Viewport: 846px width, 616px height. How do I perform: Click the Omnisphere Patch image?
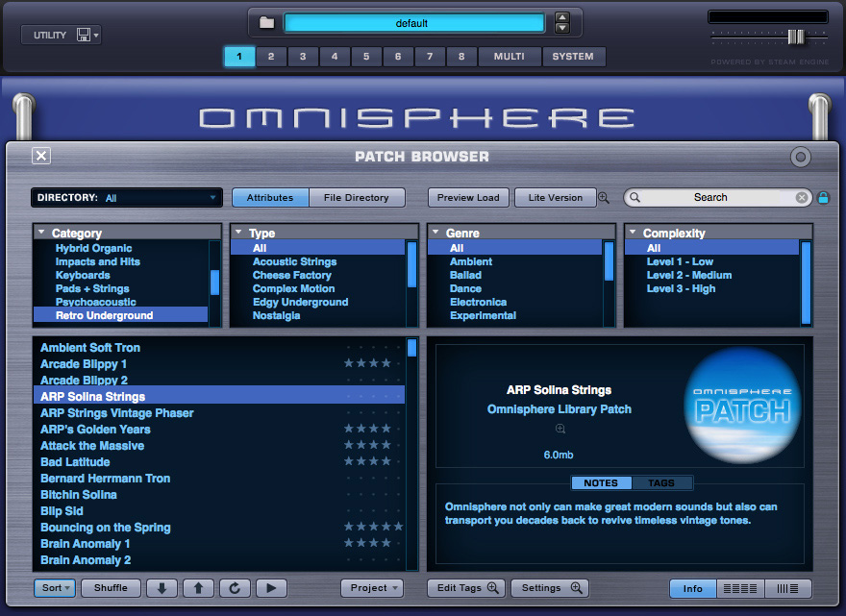[742, 406]
